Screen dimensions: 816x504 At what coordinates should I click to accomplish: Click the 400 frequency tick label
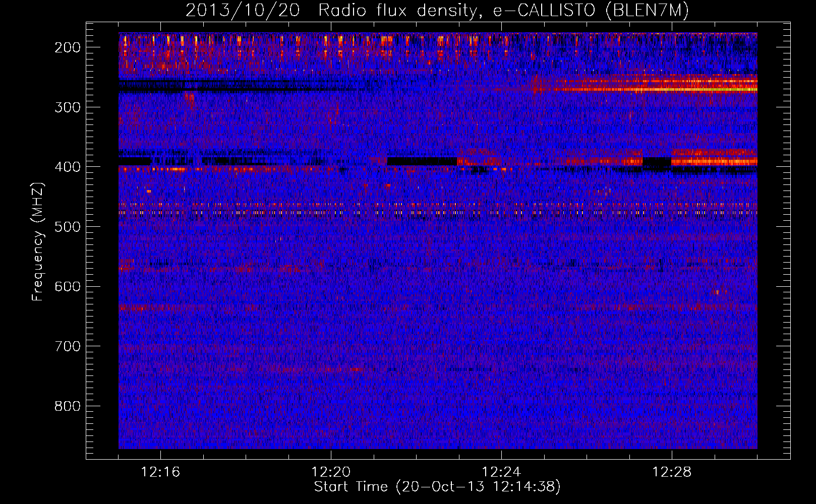[x=68, y=167]
